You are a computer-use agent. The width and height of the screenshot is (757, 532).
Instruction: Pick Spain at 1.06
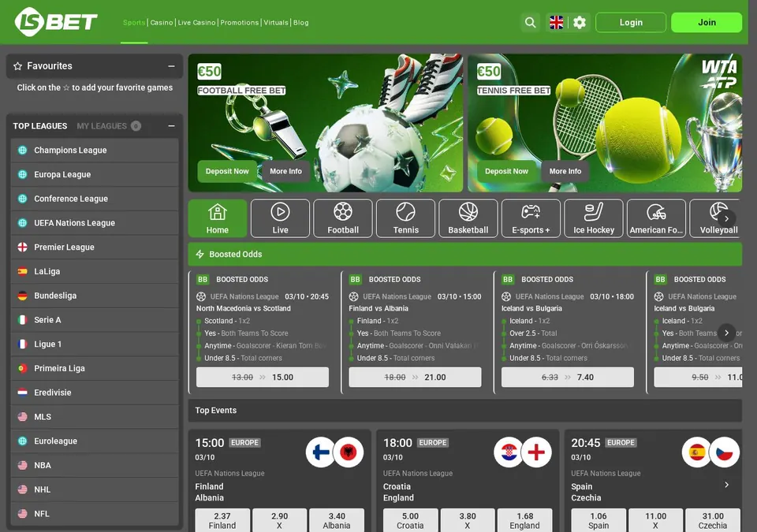pyautogui.click(x=599, y=520)
